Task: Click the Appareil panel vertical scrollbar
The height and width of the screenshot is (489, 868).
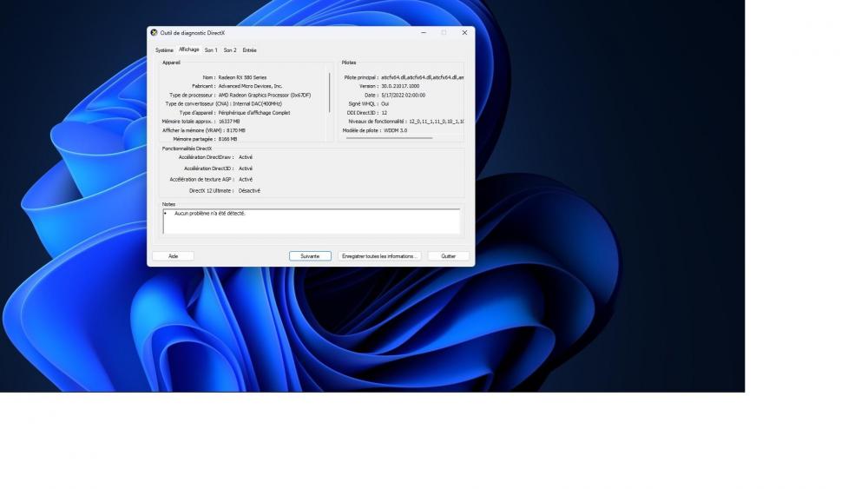Action: 330,92
